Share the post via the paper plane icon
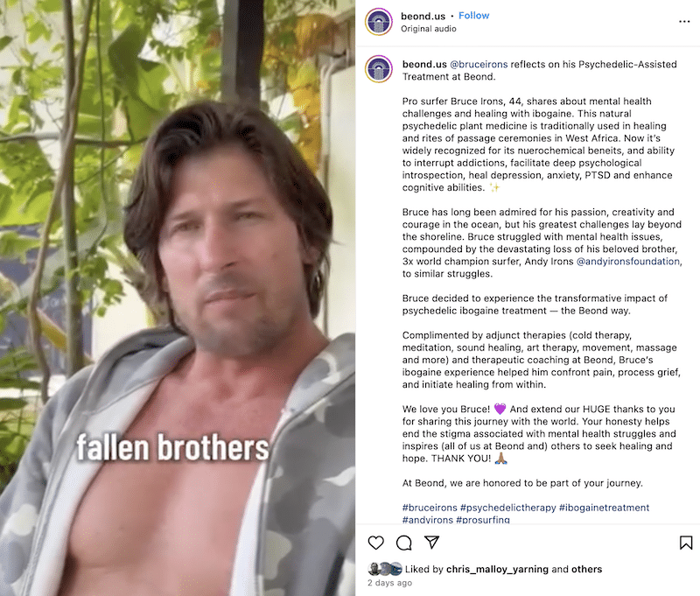700x596 pixels. point(431,542)
